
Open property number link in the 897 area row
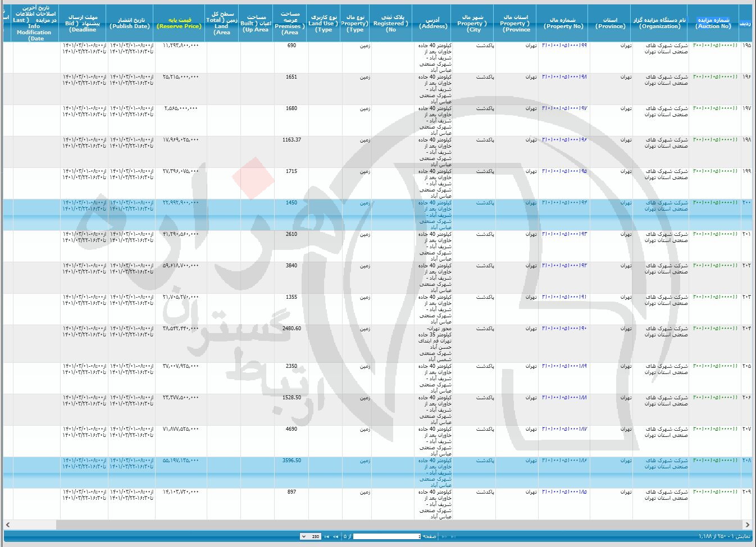pos(564,491)
